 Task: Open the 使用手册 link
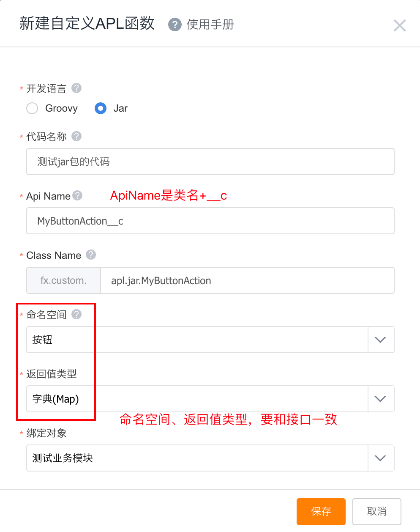(210, 25)
